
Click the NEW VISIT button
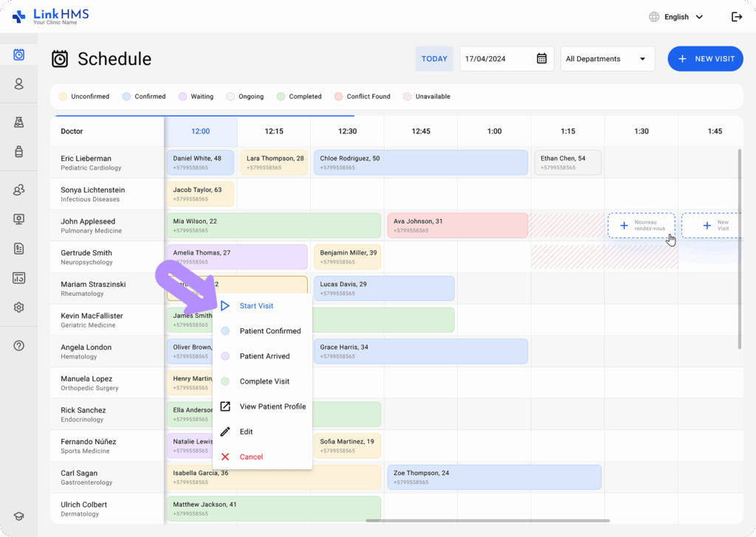click(x=705, y=59)
